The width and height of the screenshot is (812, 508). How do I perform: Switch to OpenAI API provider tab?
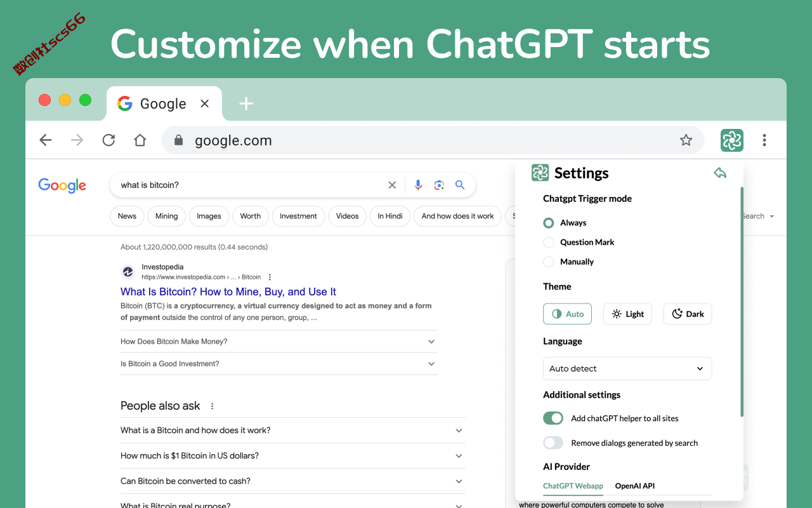click(634, 486)
